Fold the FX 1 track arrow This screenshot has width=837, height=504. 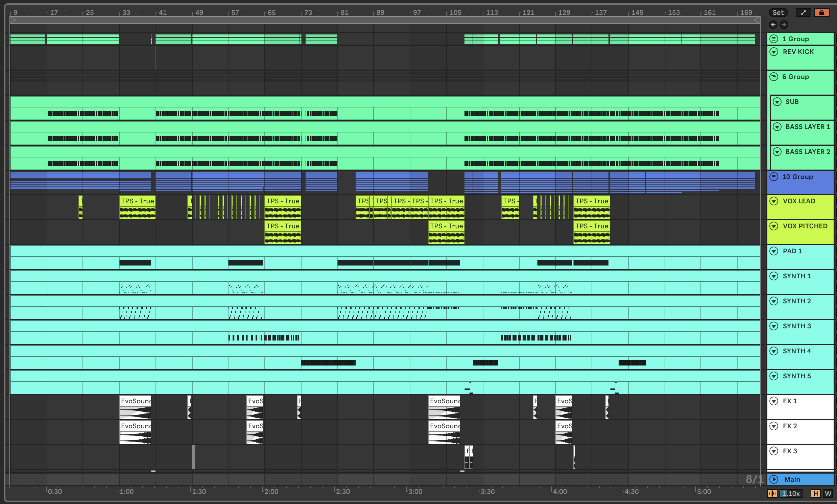(774, 401)
